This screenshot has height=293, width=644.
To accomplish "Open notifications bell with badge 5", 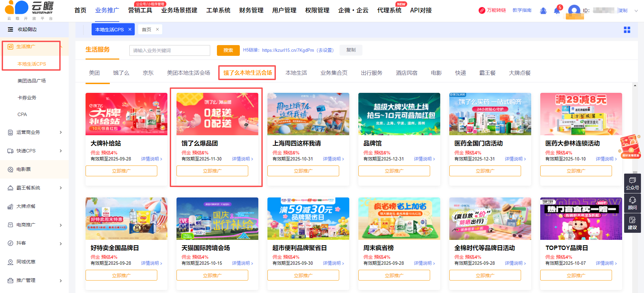I will pos(557,11).
